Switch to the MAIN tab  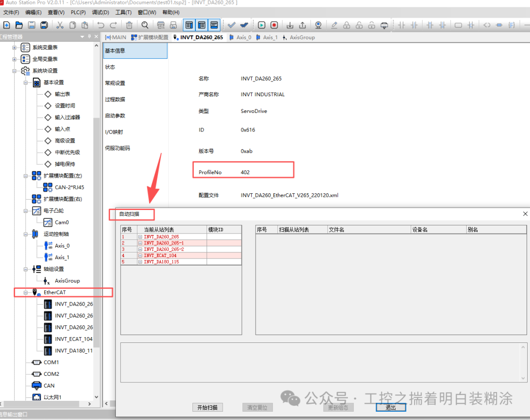pos(116,37)
